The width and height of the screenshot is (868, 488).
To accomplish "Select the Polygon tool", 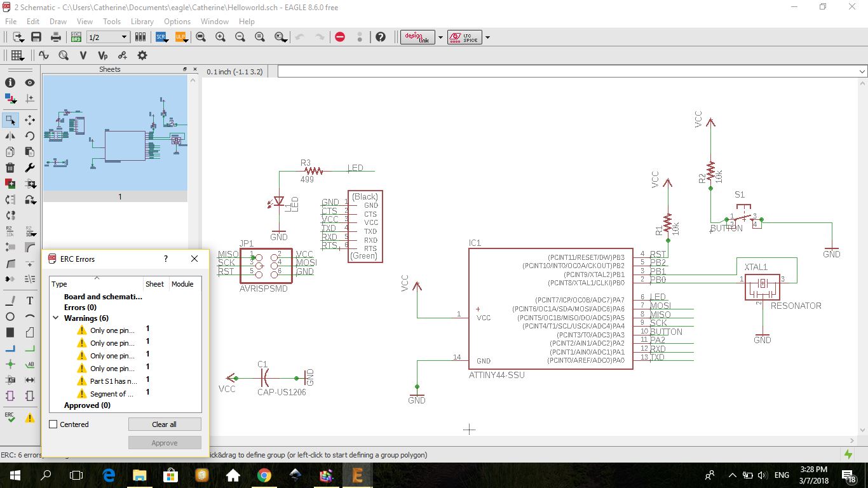I will (x=30, y=332).
